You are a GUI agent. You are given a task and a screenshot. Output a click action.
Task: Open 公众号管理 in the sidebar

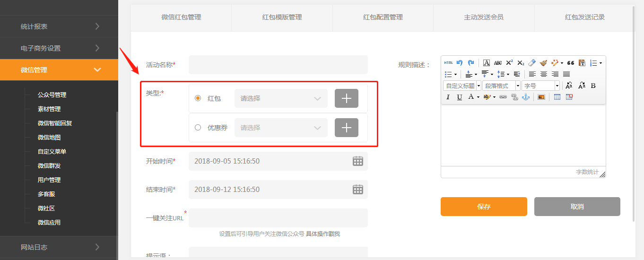[x=52, y=95]
